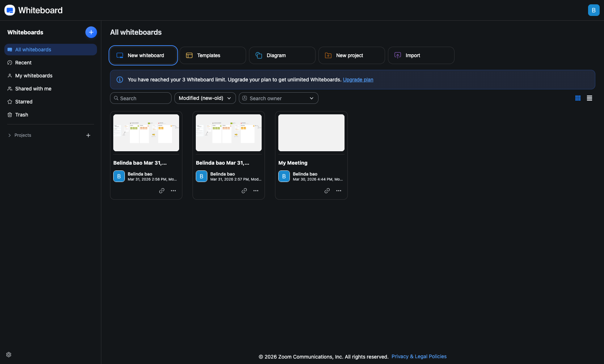Open more options for Mar 31 2:57 PM whiteboard
This screenshot has width=604, height=364.
point(256,191)
